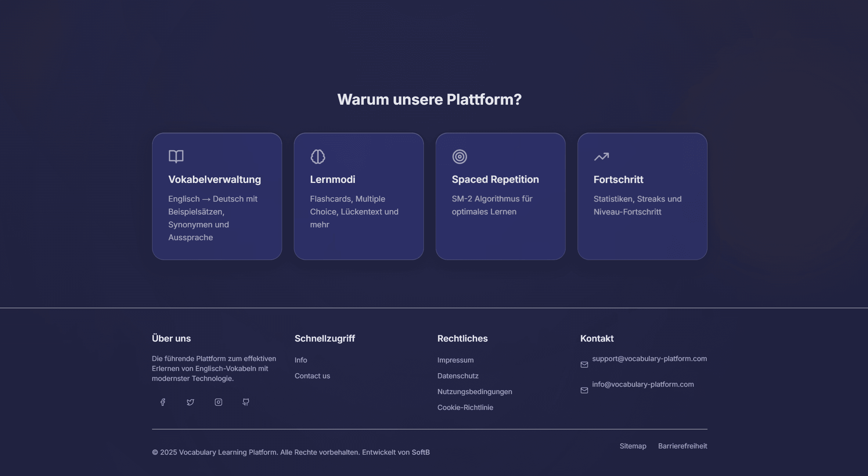Open the GitHub icon link

tap(246, 402)
